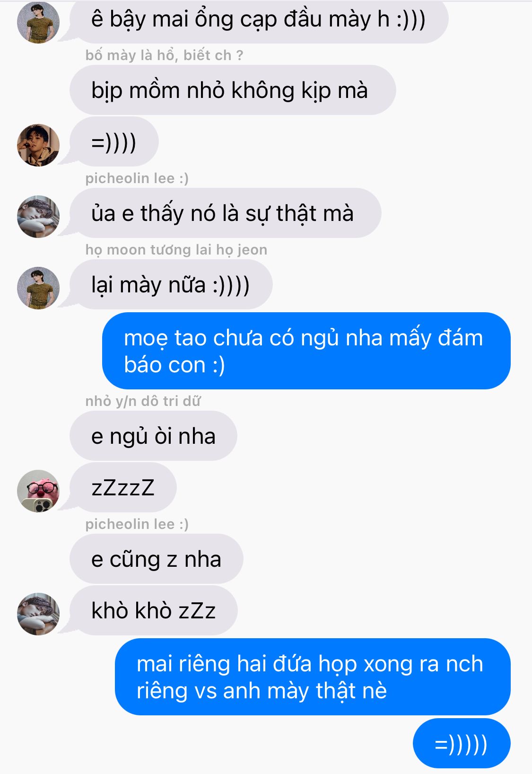Screen dimensions: 532x774
Task: Tap the "ủa e thấy nó là sự thật mà" bubble
Action: pyautogui.click(x=225, y=213)
